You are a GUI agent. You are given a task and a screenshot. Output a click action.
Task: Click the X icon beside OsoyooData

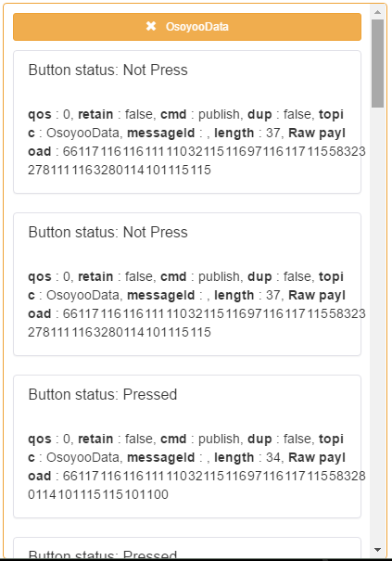point(151,26)
